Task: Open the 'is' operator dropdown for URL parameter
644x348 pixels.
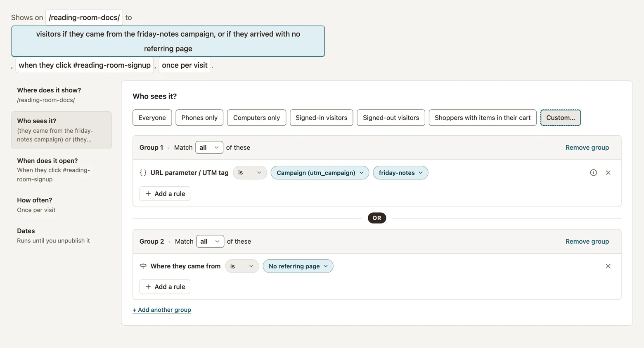Action: coord(250,173)
